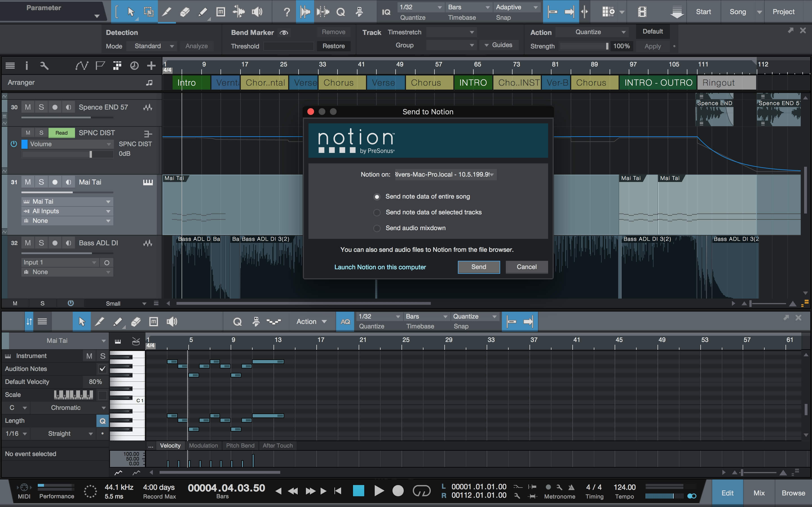
Task: Enable 'Send audio mixdown' radio button
Action: pyautogui.click(x=376, y=228)
